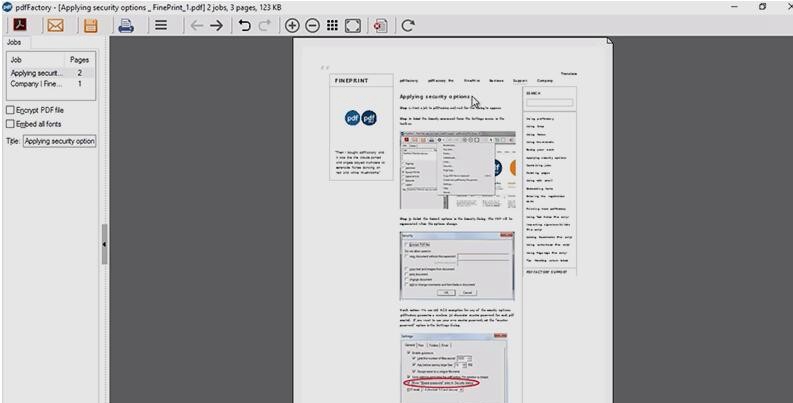Screen dimensions: 793x403
Task: Enable the Embed all fonts checkbox
Action: coord(10,124)
